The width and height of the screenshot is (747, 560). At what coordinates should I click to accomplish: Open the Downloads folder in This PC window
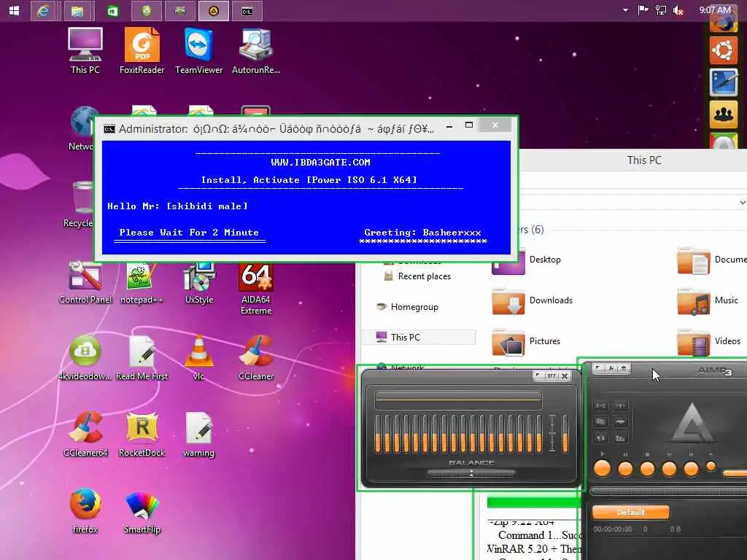pyautogui.click(x=533, y=300)
